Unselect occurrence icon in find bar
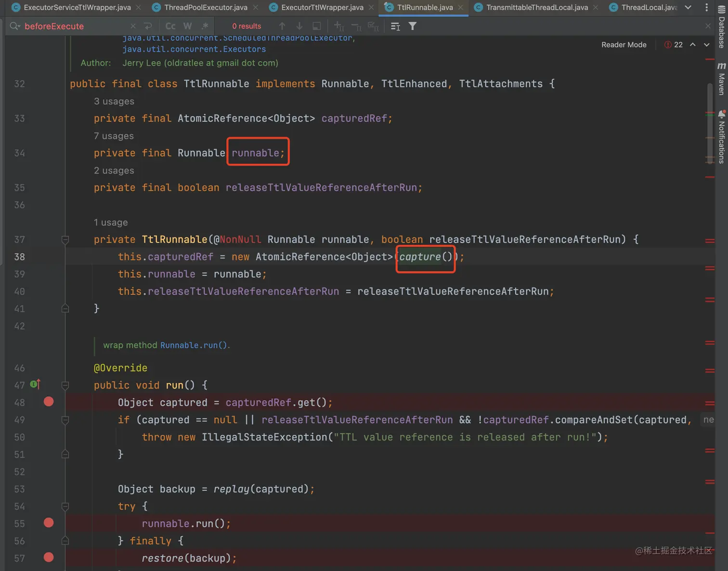The image size is (728, 571). pos(356,26)
